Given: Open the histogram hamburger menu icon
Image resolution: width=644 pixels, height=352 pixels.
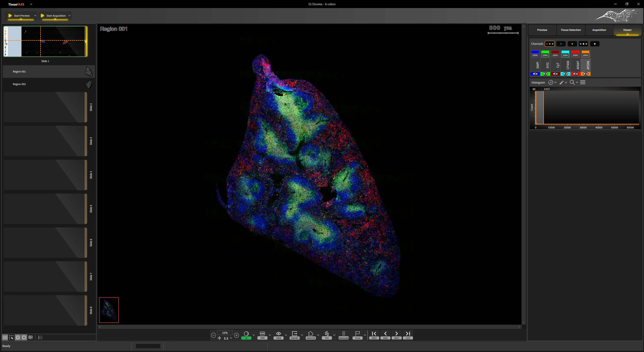Looking at the screenshot, I should pos(583,83).
